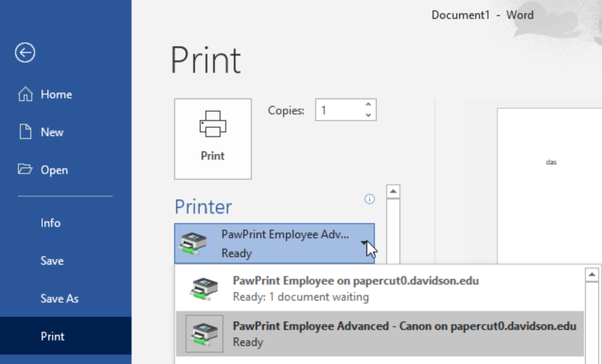Decrease copies with the down arrow
602x364 pixels.
point(368,115)
